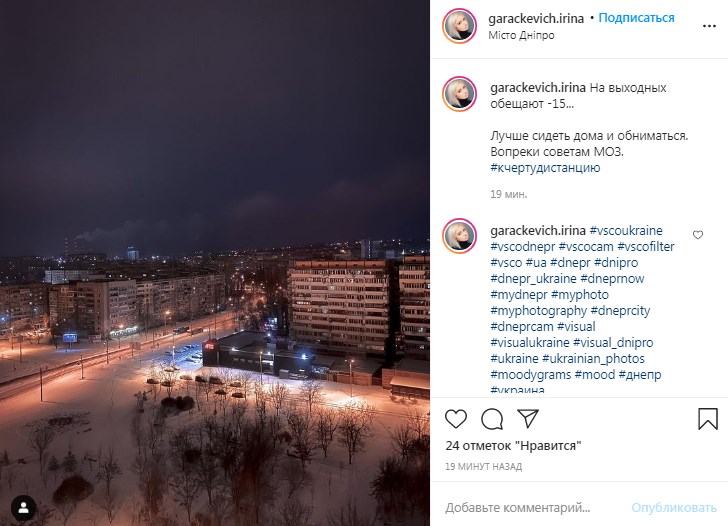Click the night city photo
This screenshot has width=728, height=526.
point(214,263)
